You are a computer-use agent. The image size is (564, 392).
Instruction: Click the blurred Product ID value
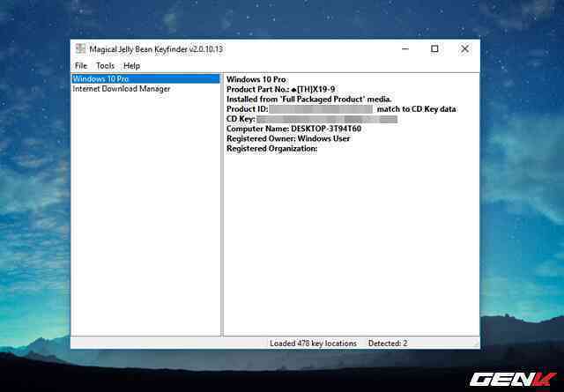click(321, 109)
